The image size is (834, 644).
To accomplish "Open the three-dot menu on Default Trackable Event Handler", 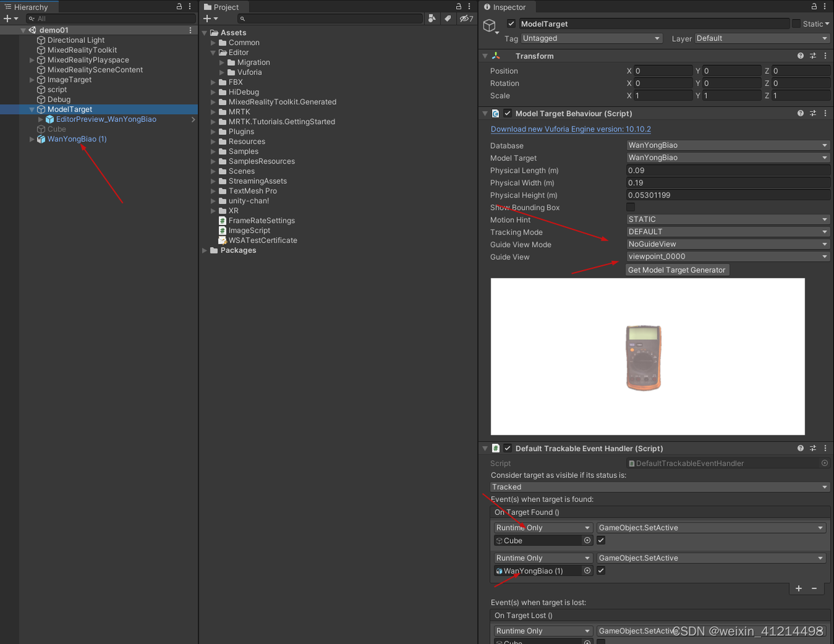I will click(x=824, y=448).
